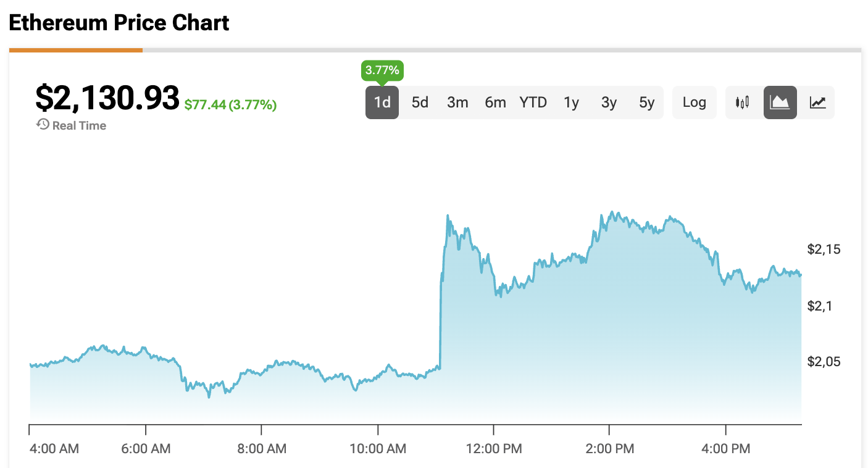Toggle the Log scale button
Screen dimensions: 868x468
[694, 102]
